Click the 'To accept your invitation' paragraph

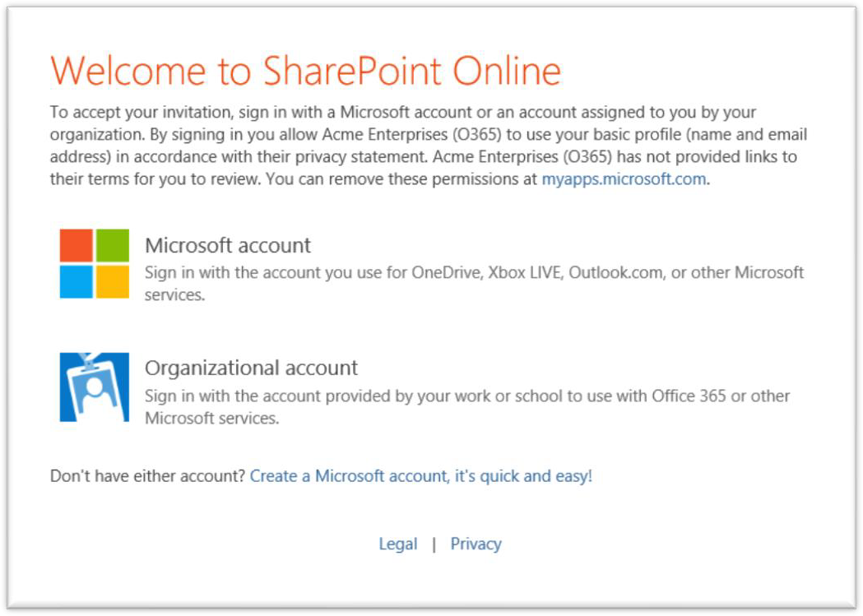click(429, 146)
